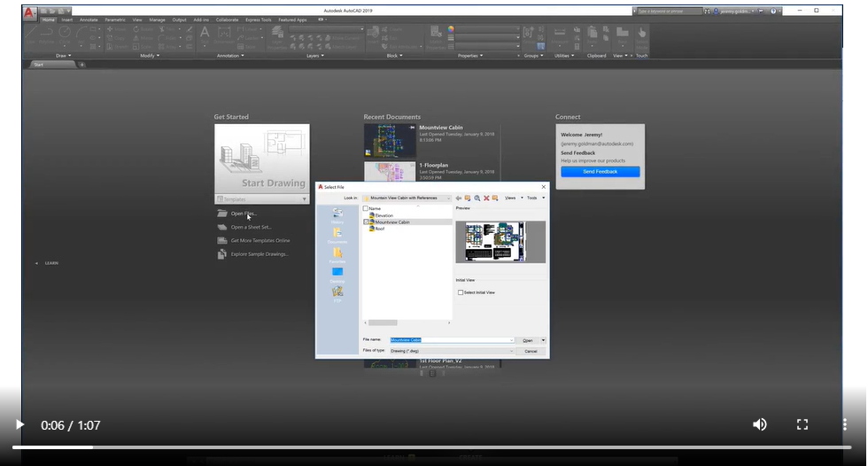The width and height of the screenshot is (868, 466).
Task: Open the Views menu in Select File
Action: coord(513,198)
